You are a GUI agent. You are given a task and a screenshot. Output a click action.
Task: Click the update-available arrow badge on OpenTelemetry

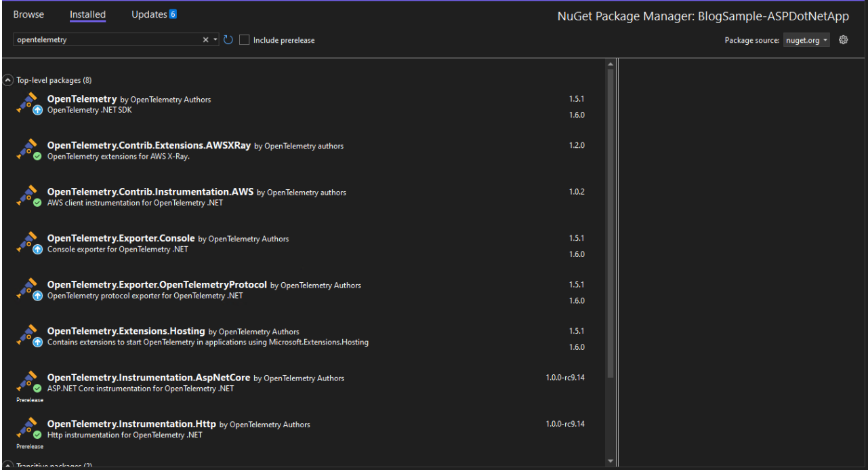point(38,110)
